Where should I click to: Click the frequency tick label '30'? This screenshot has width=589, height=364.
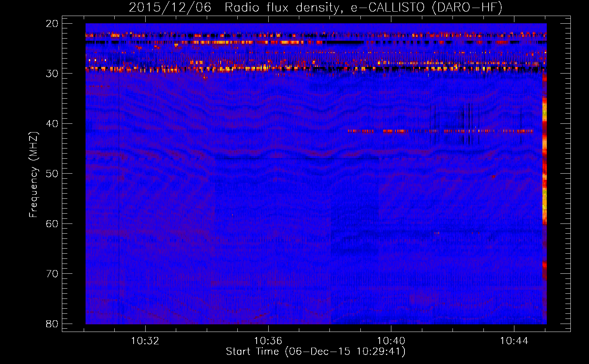coord(52,74)
